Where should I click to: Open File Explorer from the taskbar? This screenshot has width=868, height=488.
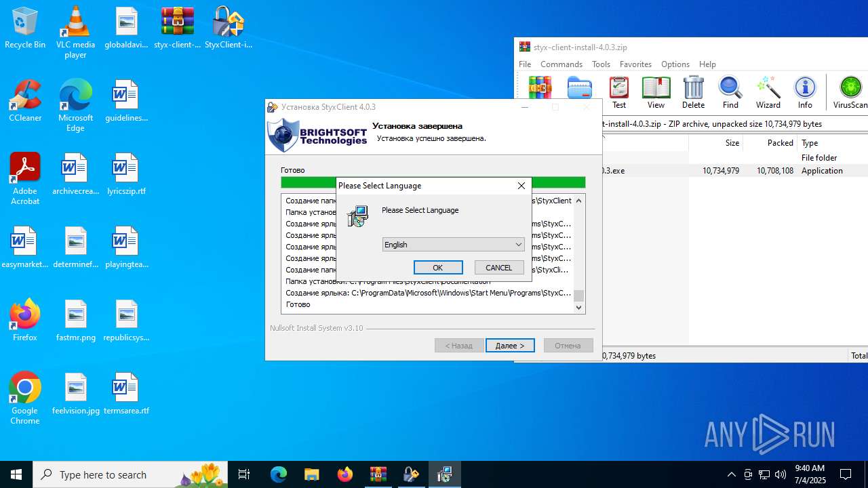[x=311, y=474]
